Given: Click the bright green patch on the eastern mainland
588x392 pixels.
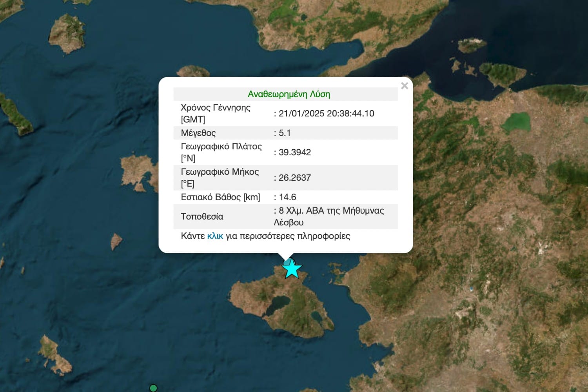Looking at the screenshot, I should point(517,122).
